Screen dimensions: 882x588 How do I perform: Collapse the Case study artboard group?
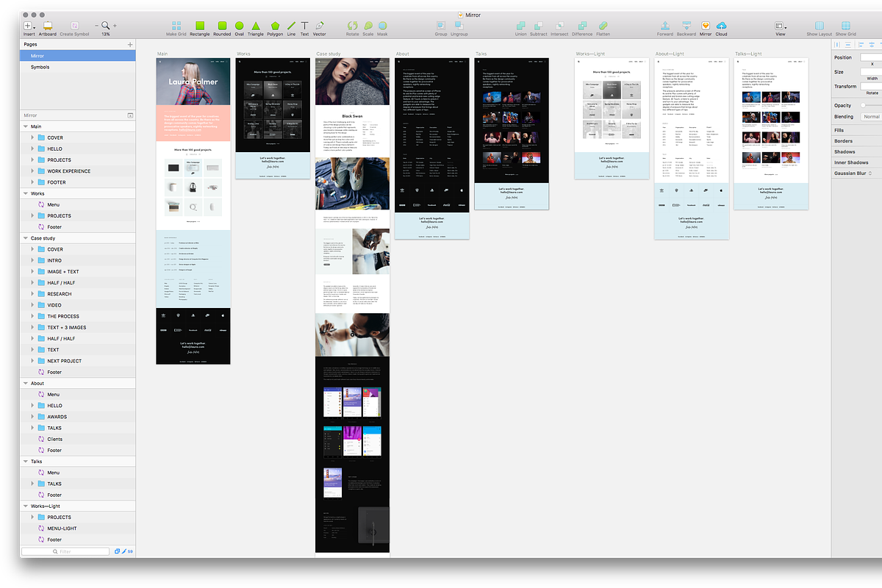click(x=26, y=238)
